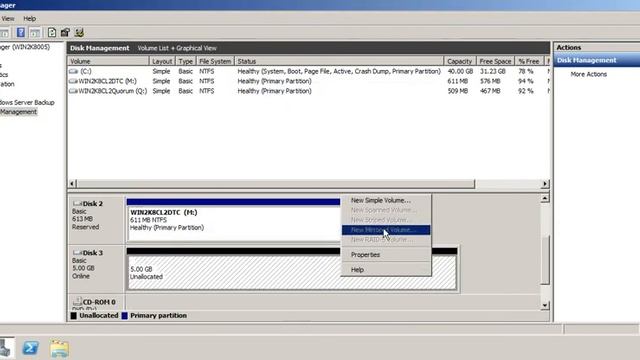Image resolution: width=640 pixels, height=360 pixels.
Task: Select Windows Server Backup tree node
Action: tap(27, 102)
